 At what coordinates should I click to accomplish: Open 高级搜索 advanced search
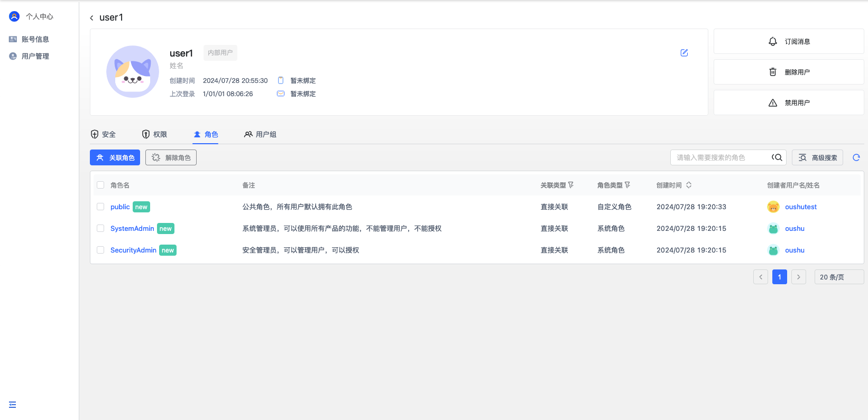817,157
